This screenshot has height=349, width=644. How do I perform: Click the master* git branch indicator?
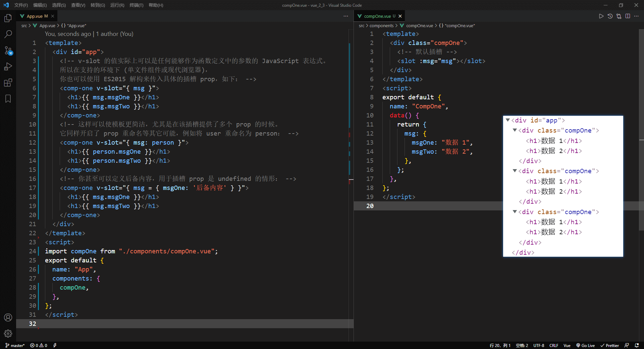(15, 345)
